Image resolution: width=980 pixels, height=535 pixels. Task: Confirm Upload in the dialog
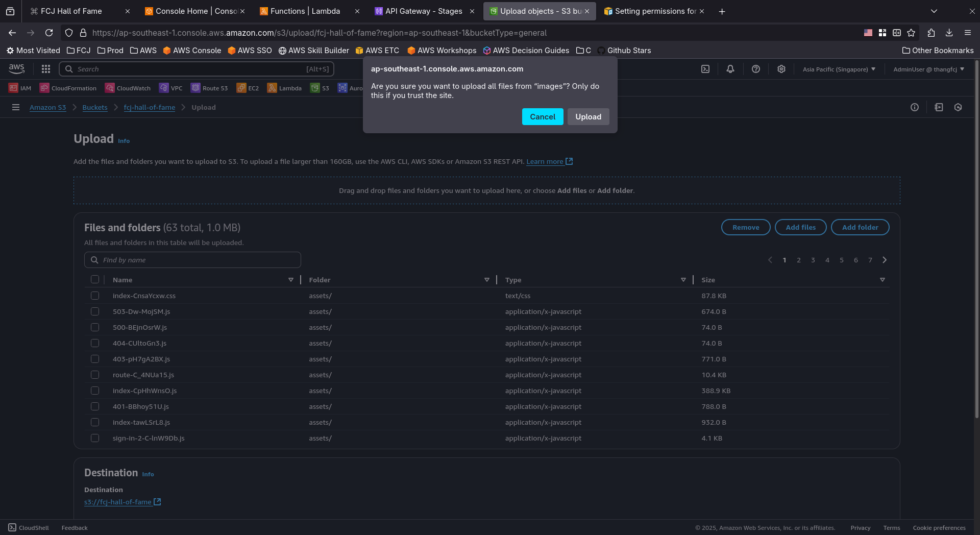click(x=589, y=116)
